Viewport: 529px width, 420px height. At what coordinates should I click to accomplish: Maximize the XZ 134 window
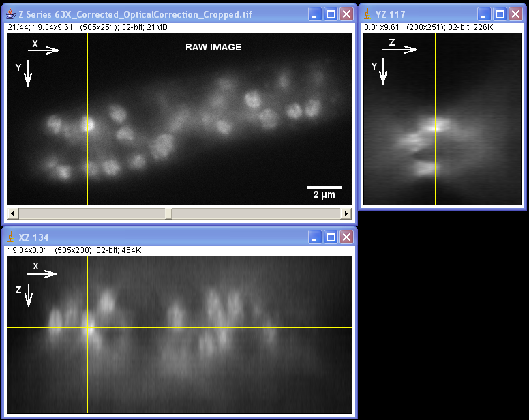331,237
